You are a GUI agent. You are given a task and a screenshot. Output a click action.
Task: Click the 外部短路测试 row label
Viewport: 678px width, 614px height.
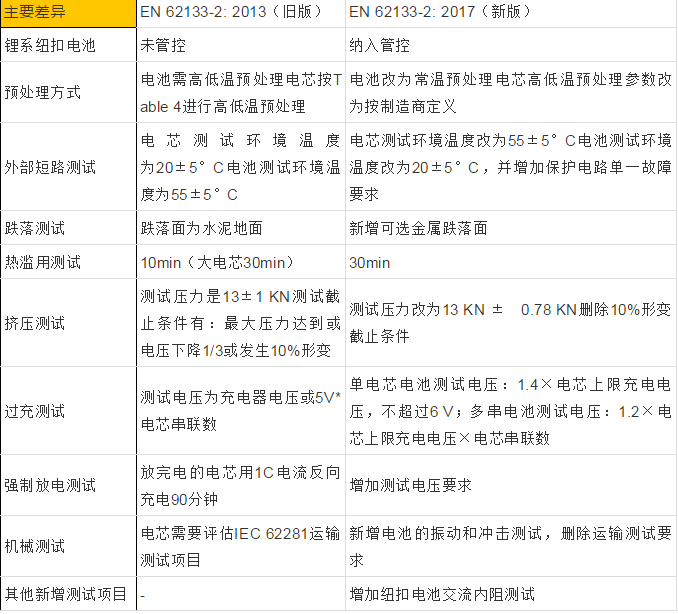tap(50, 167)
